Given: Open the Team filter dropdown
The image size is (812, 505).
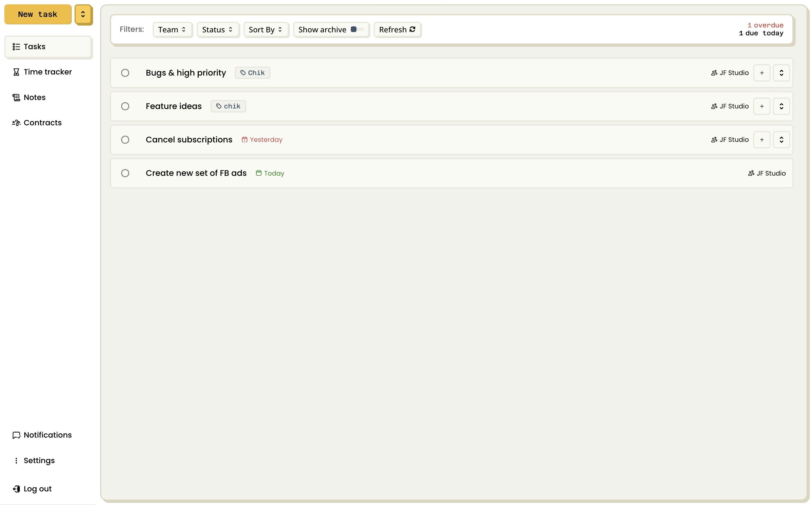Looking at the screenshot, I should (x=172, y=30).
